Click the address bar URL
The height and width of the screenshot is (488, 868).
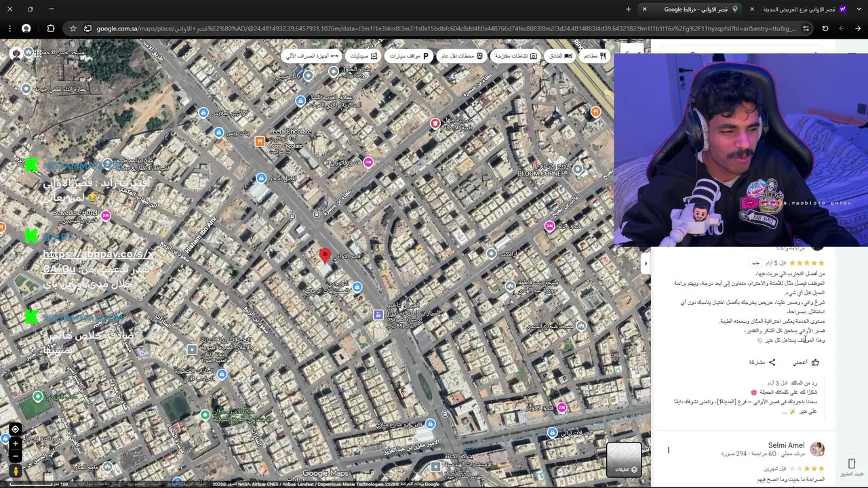(x=446, y=28)
